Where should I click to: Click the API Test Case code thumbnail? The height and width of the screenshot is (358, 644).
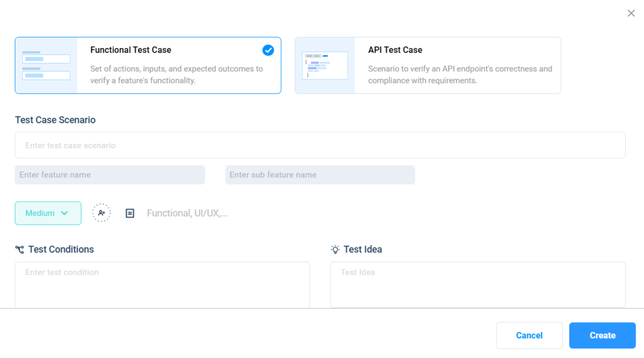pos(325,66)
